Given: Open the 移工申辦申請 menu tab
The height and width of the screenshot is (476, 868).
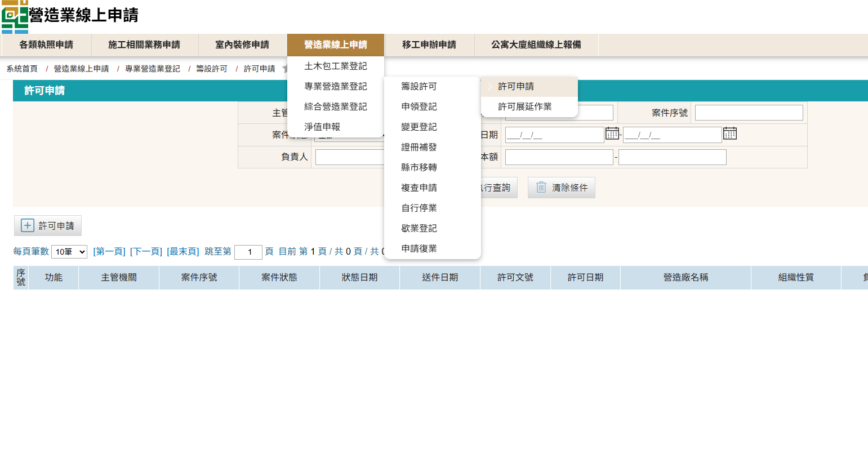Looking at the screenshot, I should 429,45.
